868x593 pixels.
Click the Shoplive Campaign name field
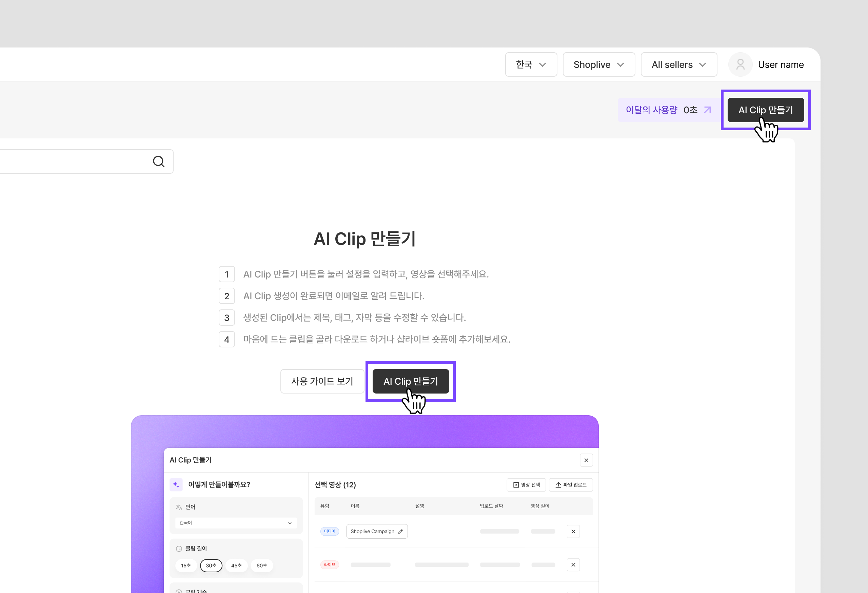377,531
